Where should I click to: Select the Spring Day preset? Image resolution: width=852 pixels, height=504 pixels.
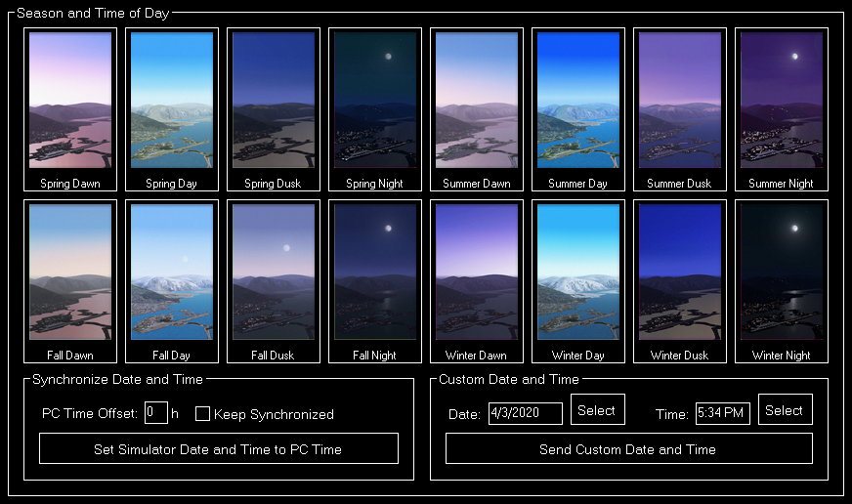click(x=172, y=109)
